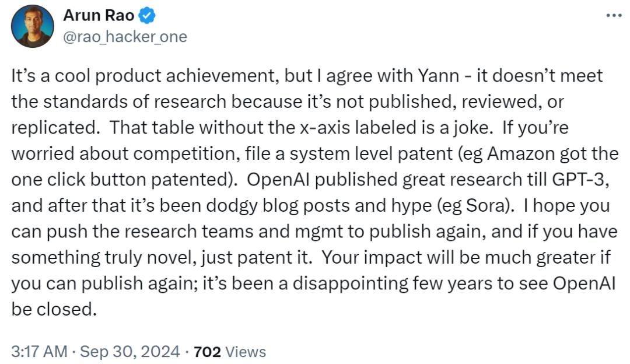
Task: Open the three-dot more options menu
Action: (614, 15)
